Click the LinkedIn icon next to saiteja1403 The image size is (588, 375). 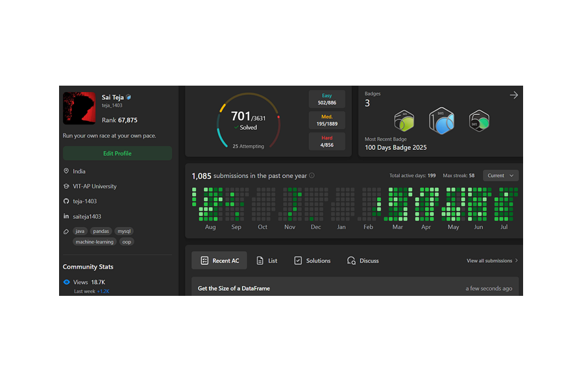66,216
